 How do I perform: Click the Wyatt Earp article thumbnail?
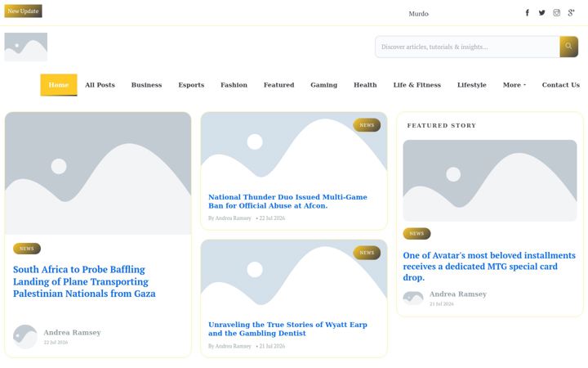294,276
